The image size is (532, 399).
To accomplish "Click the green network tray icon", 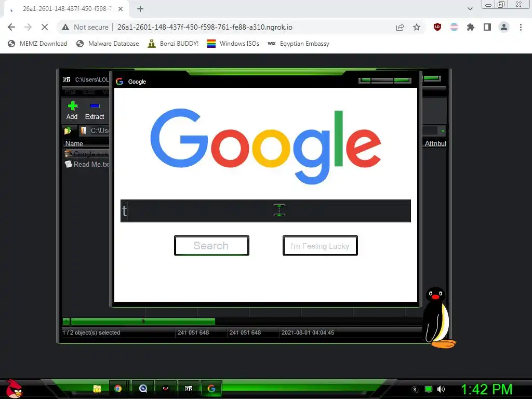I will [x=429, y=390].
